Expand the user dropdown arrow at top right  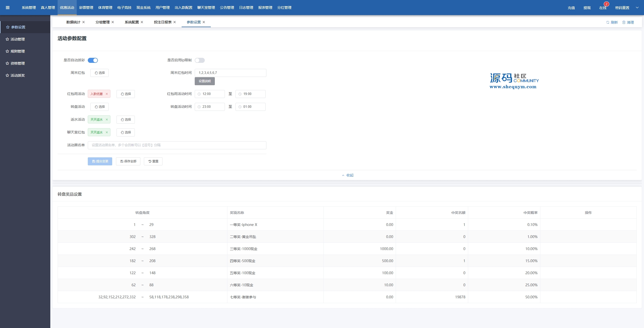coord(637,8)
